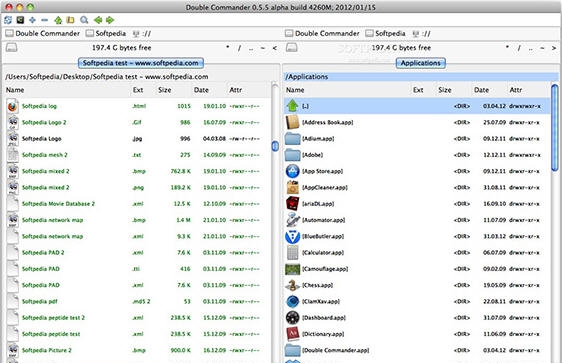The height and width of the screenshot is (363, 562).
Task: Click the file icon of Softpedia Logo 2
Action: point(13,122)
